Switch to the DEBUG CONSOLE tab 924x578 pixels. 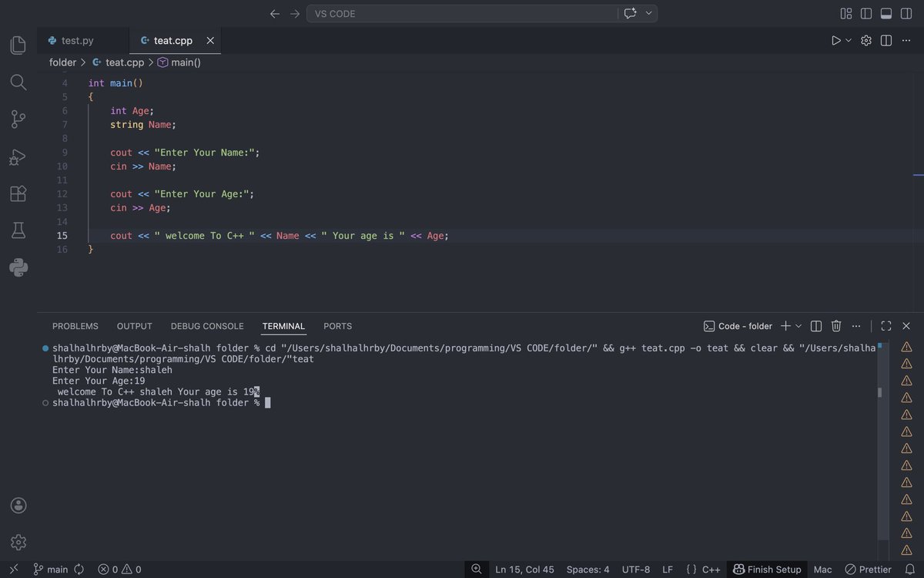207,326
